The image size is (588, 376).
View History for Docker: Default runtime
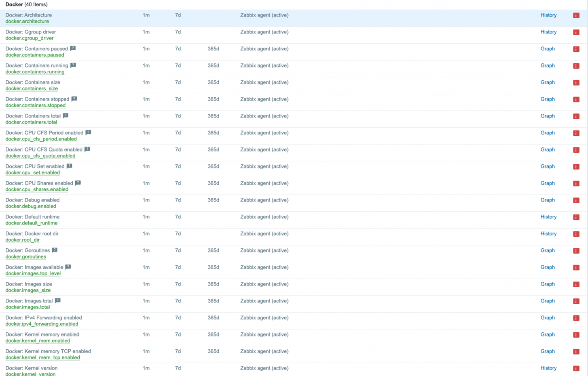pos(548,217)
